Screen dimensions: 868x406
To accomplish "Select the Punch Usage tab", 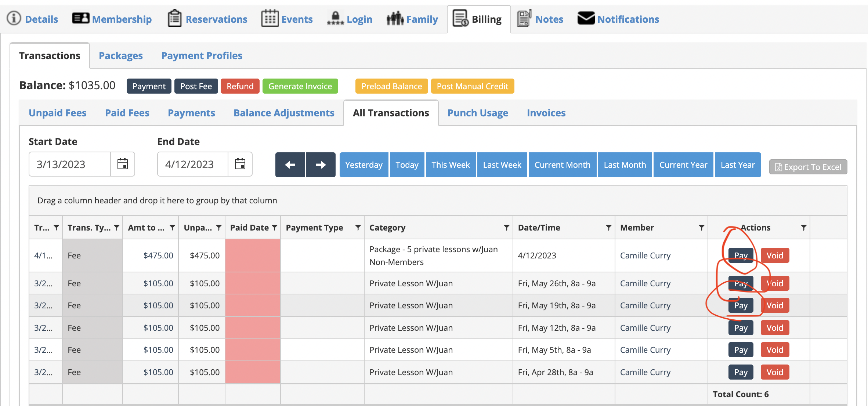I will [478, 113].
